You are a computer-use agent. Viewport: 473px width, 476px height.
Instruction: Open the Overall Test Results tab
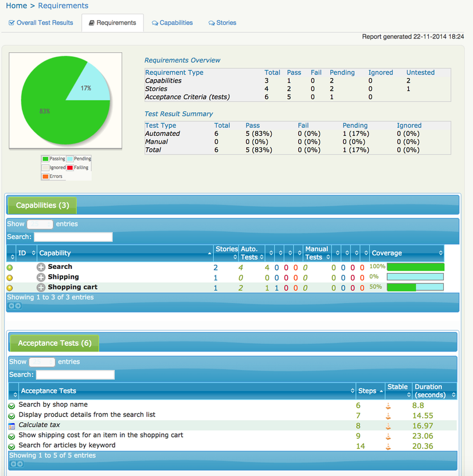[x=41, y=23]
